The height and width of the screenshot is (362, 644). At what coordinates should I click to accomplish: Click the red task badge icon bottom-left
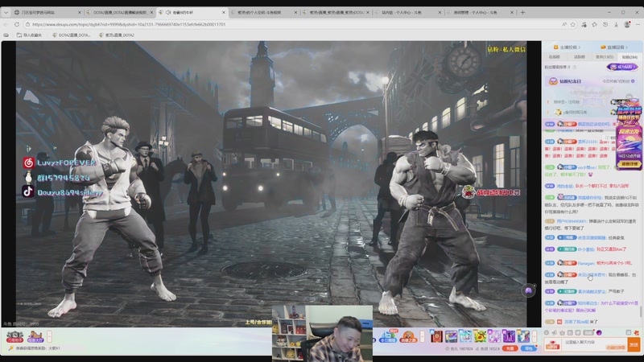[14, 336]
